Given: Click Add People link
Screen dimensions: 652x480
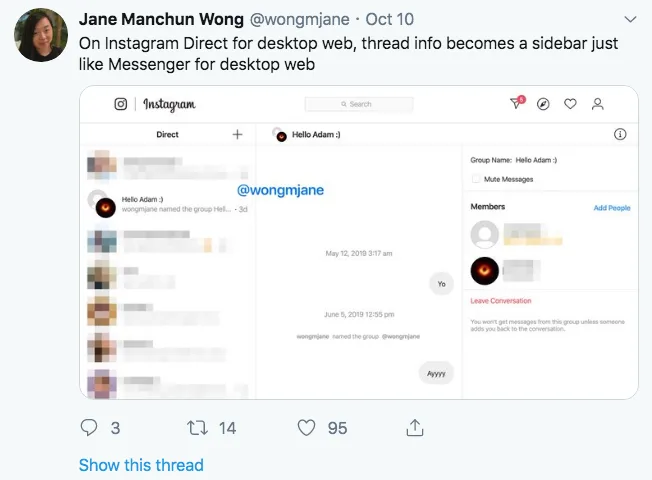Looking at the screenshot, I should click(612, 208).
